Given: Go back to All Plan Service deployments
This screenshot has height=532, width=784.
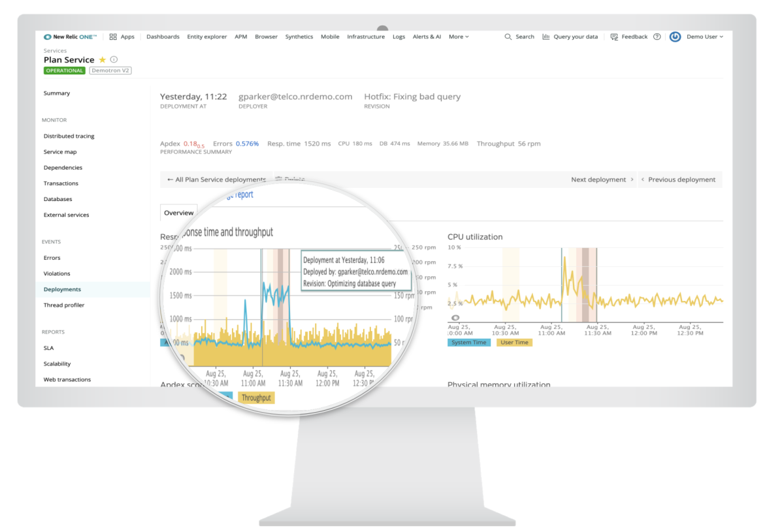Looking at the screenshot, I should tap(216, 180).
